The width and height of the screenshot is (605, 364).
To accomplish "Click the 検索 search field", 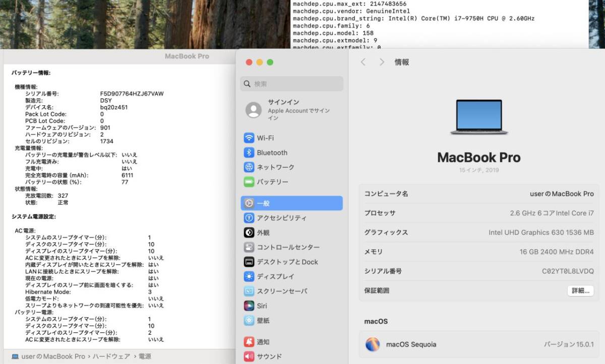I will click(x=292, y=84).
